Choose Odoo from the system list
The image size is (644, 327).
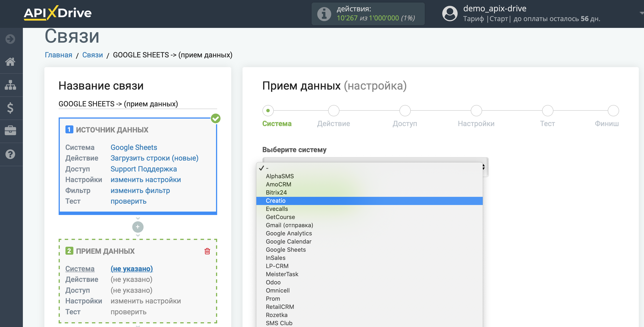[x=369, y=282]
